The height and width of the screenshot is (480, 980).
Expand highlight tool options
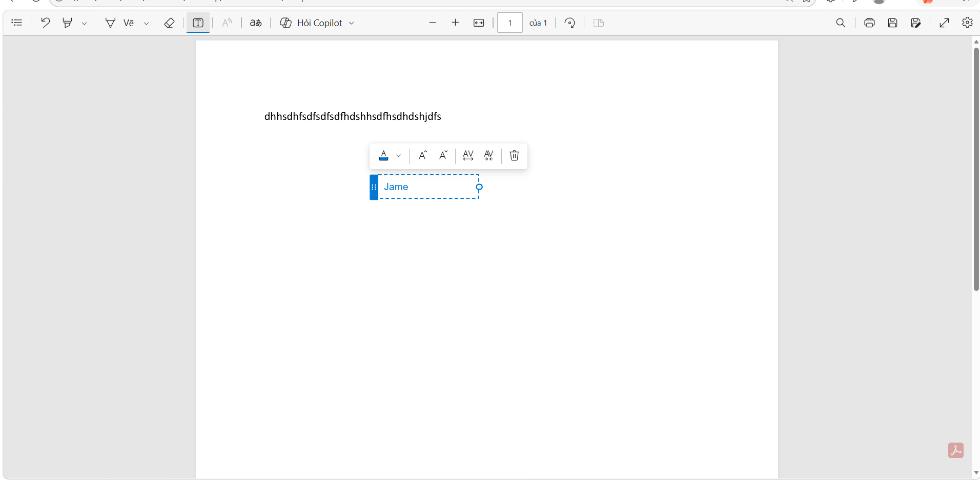(x=85, y=23)
